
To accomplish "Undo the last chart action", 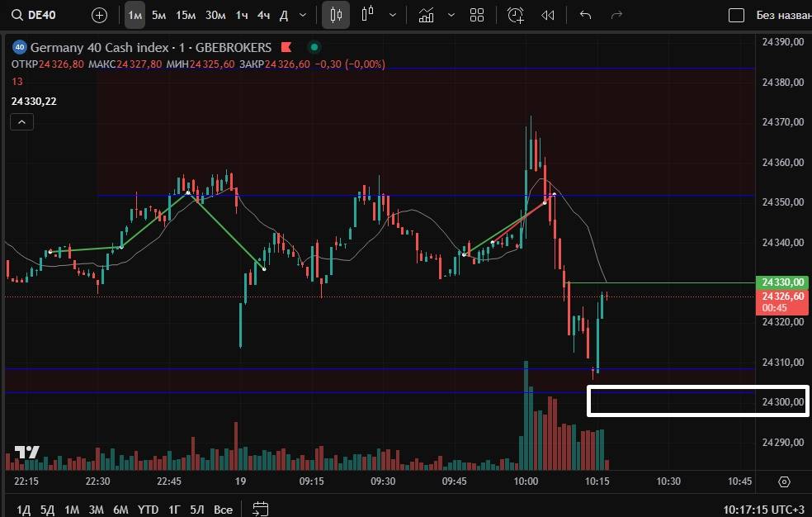I will pos(586,15).
